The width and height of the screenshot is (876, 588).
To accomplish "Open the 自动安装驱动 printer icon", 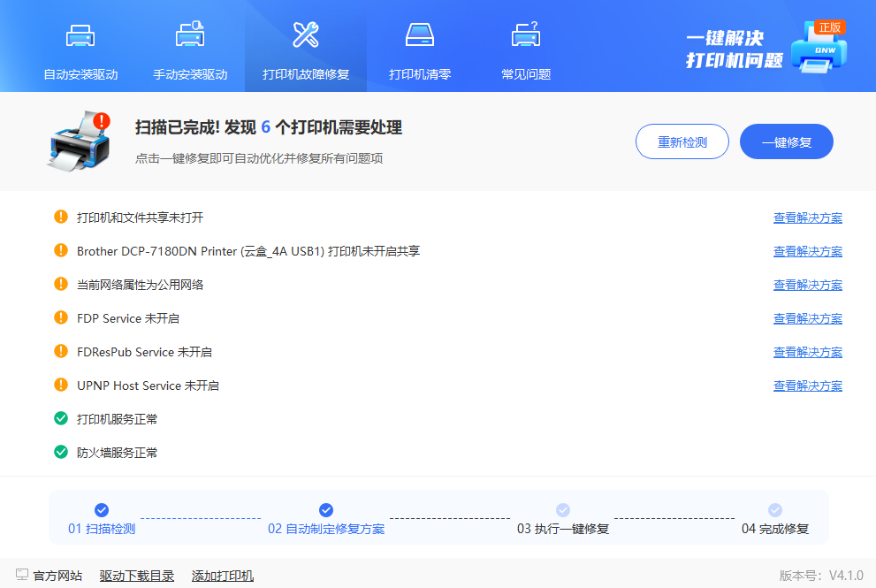I will [80, 36].
